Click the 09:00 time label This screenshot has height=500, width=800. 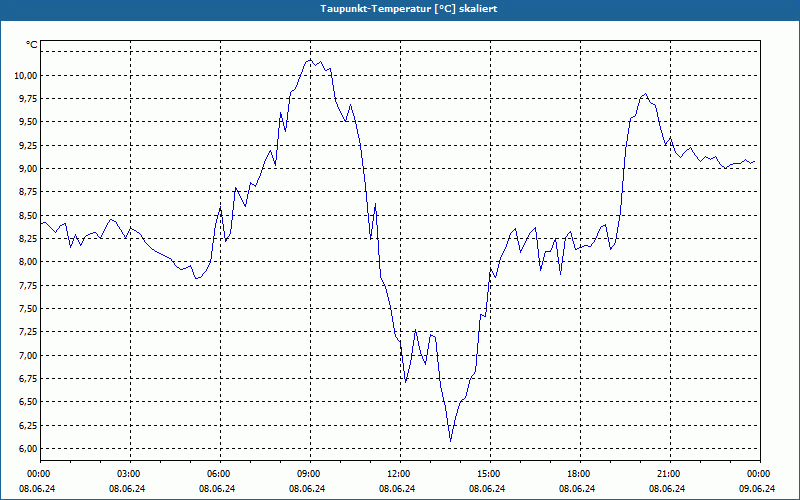click(x=310, y=474)
